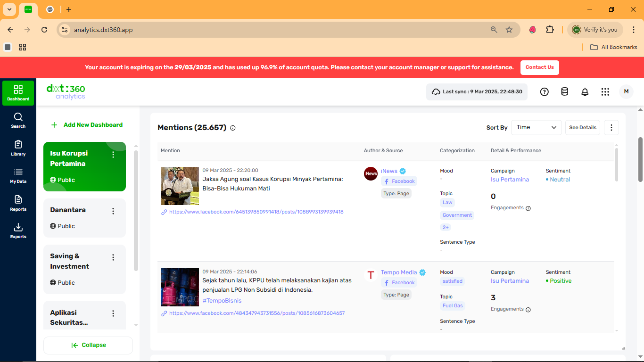The width and height of the screenshot is (644, 362).
Task: Click the dashboard list scrollbar
Action: 136,211
